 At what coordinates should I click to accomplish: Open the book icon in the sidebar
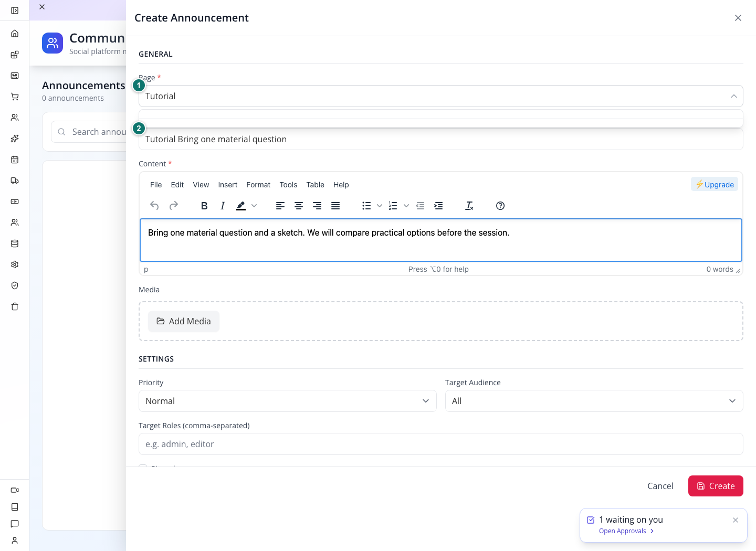click(x=15, y=507)
